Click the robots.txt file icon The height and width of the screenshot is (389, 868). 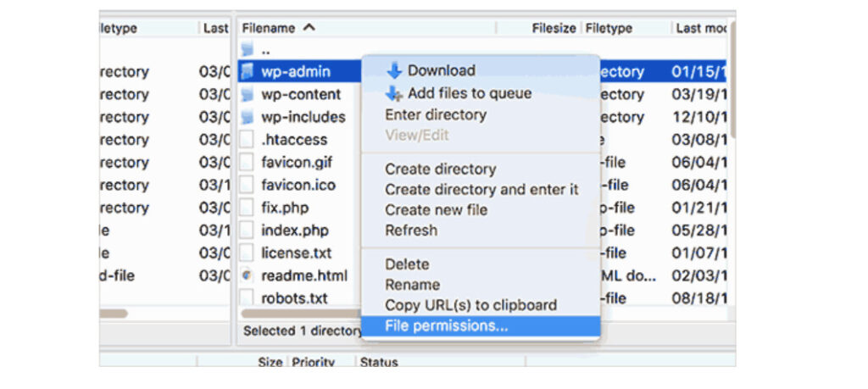click(247, 297)
